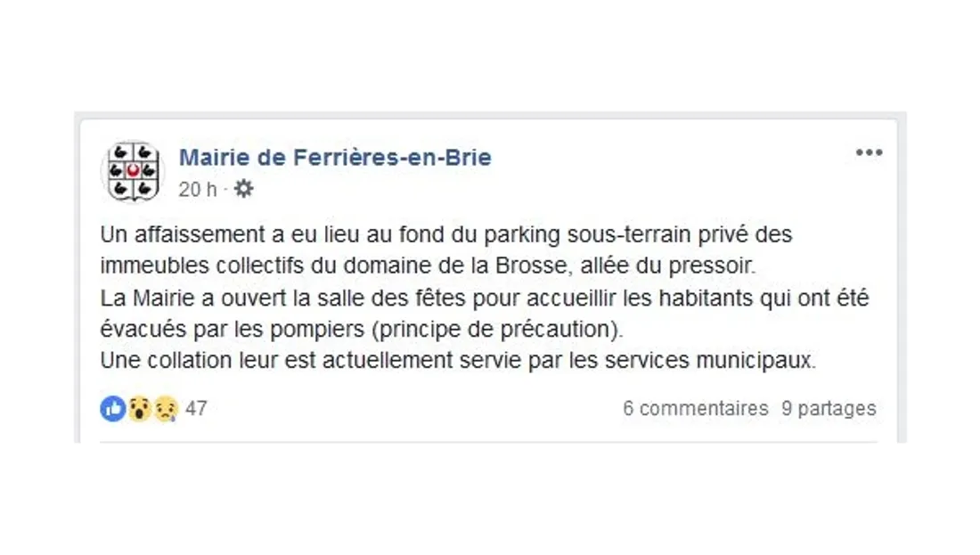
Task: Click the blue Like reaction icon
Action: [113, 409]
